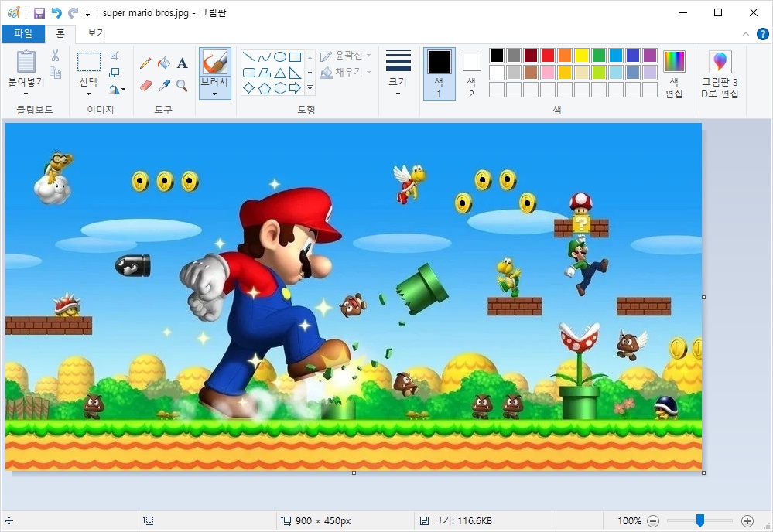
Task: Open Edit with Paint 3D (그림판 3D로 편집)
Action: tap(720, 74)
